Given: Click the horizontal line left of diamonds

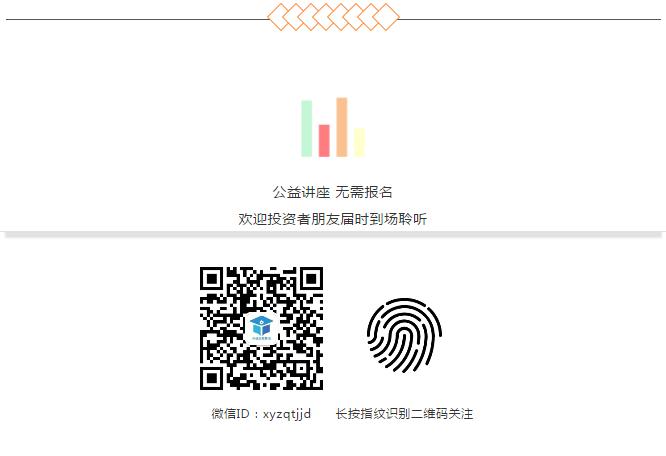Looking at the screenshot, I should click(138, 19).
